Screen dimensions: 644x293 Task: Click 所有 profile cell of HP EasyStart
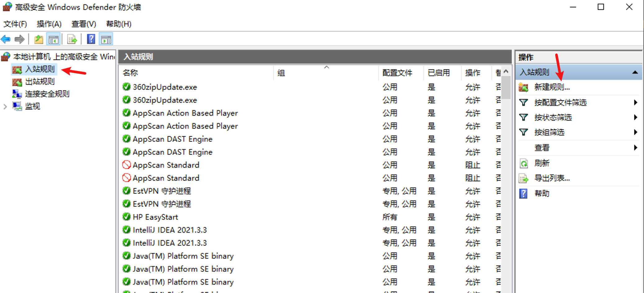coord(390,217)
